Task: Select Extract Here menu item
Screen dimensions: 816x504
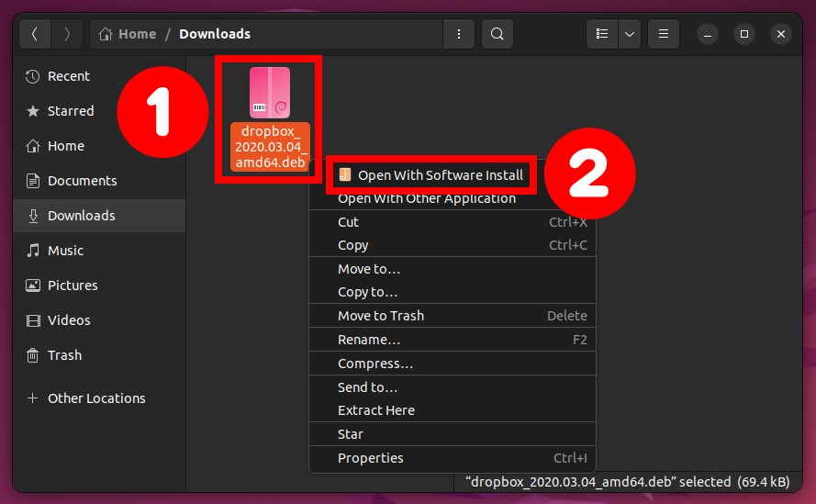Action: pyautogui.click(x=453, y=410)
